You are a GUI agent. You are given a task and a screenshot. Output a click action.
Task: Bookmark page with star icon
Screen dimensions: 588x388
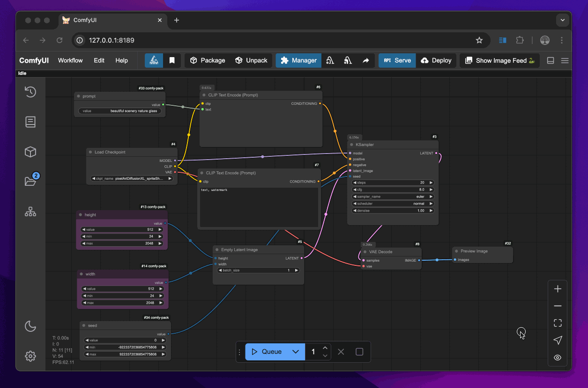tap(479, 40)
